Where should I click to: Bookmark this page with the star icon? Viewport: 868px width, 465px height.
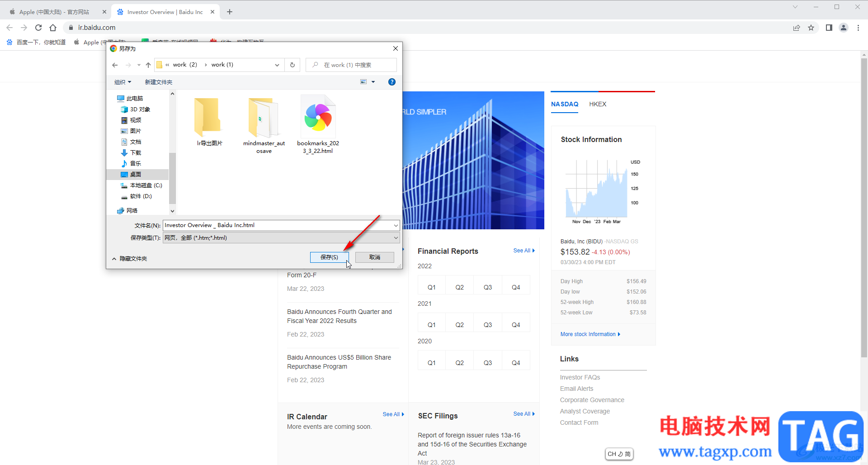tap(811, 28)
